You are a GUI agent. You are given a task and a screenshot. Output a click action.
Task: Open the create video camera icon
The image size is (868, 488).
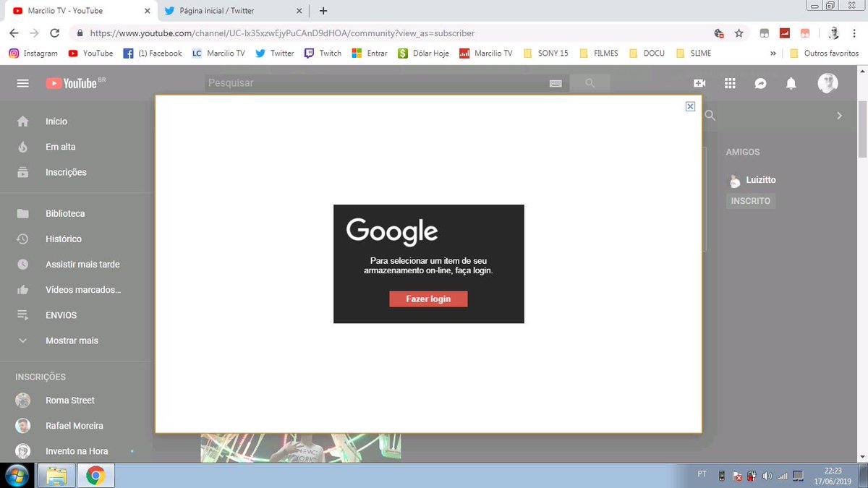[699, 83]
